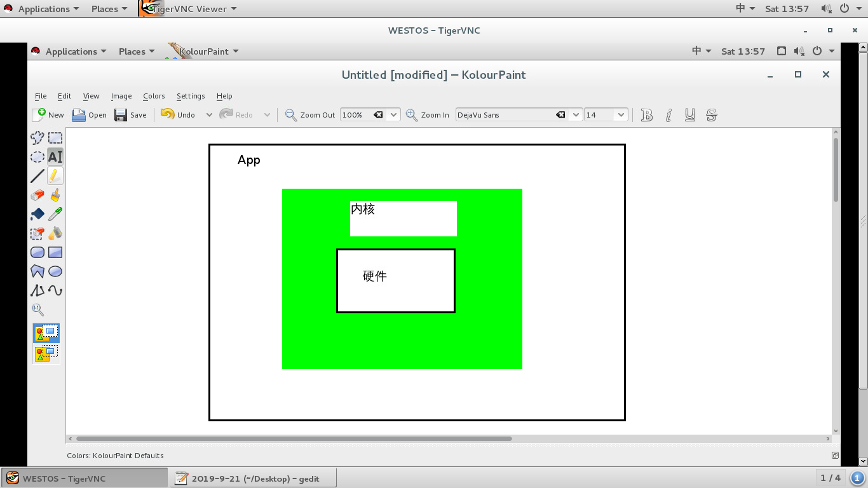This screenshot has width=868, height=488.
Task: Select the Color Picker eyedropper tool
Action: pyautogui.click(x=55, y=214)
